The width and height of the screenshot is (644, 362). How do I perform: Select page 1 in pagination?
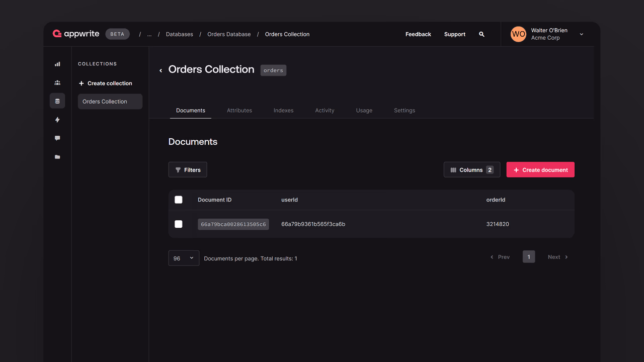529,257
